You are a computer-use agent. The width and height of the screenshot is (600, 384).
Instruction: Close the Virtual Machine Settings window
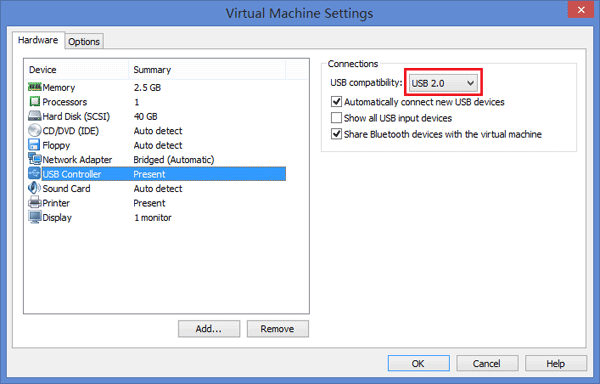coord(581,10)
